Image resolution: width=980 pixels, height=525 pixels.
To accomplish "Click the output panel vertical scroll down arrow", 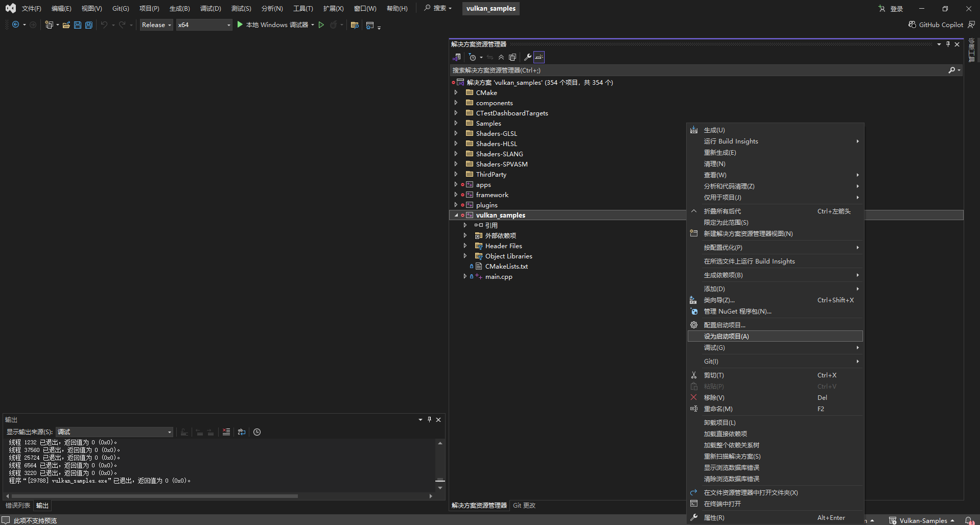I will [x=440, y=488].
